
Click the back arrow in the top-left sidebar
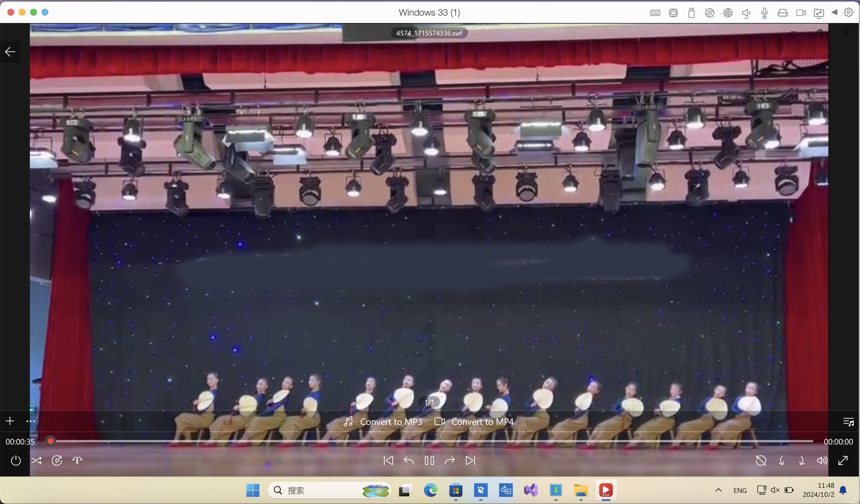coord(10,52)
